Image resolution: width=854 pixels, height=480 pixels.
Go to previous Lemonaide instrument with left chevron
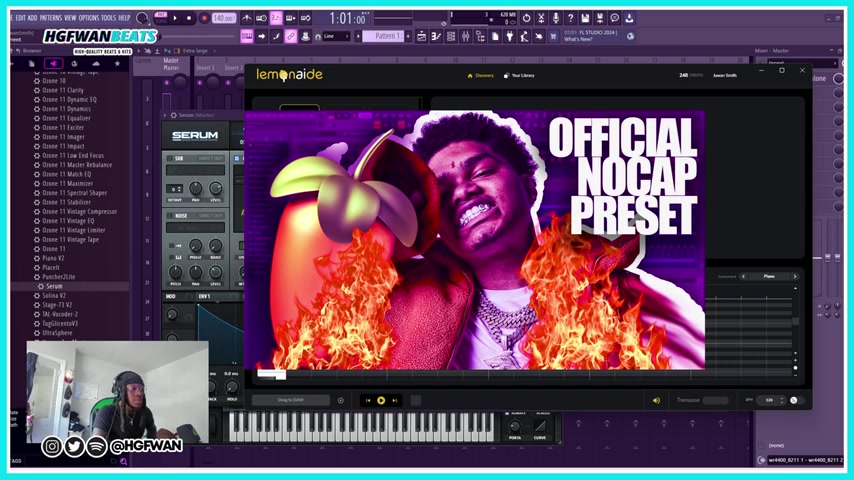click(743, 277)
